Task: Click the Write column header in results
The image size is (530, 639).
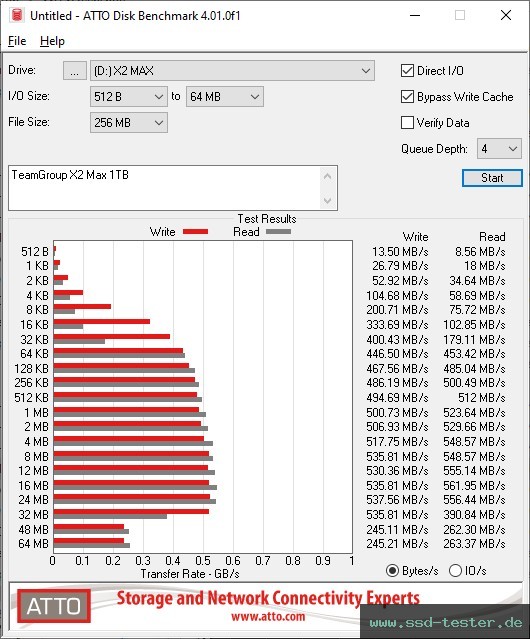Action: (x=416, y=237)
